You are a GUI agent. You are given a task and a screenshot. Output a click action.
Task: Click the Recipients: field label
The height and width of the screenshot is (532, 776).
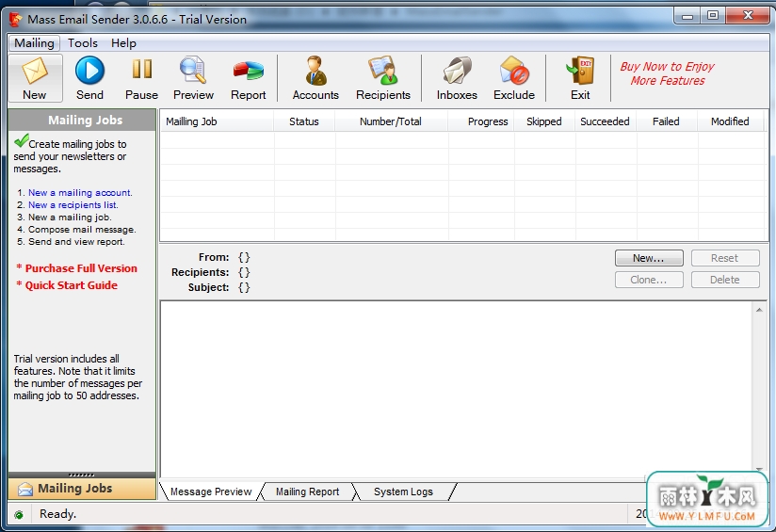201,272
